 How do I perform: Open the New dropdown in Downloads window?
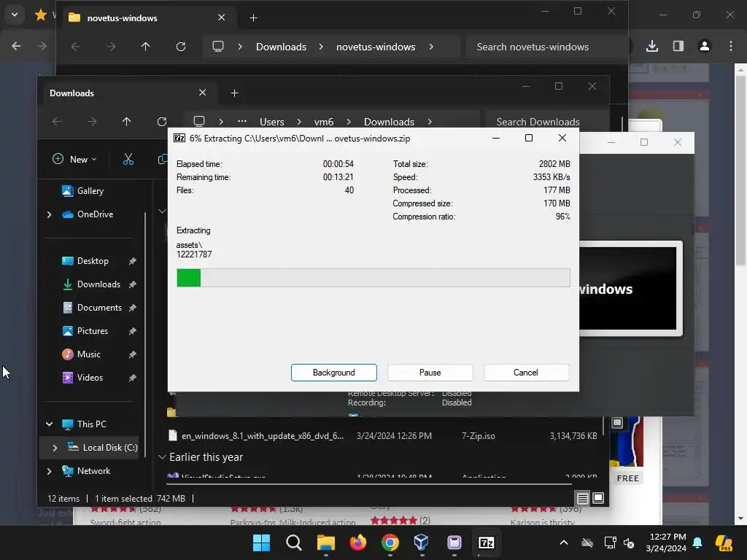(74, 159)
